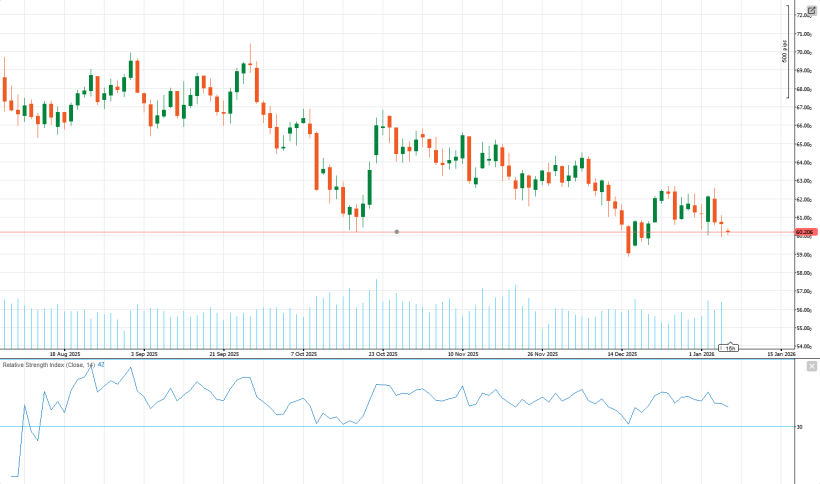Click the Relative Strength Index (Close, 14) title
The image size is (820, 484).
point(47,365)
